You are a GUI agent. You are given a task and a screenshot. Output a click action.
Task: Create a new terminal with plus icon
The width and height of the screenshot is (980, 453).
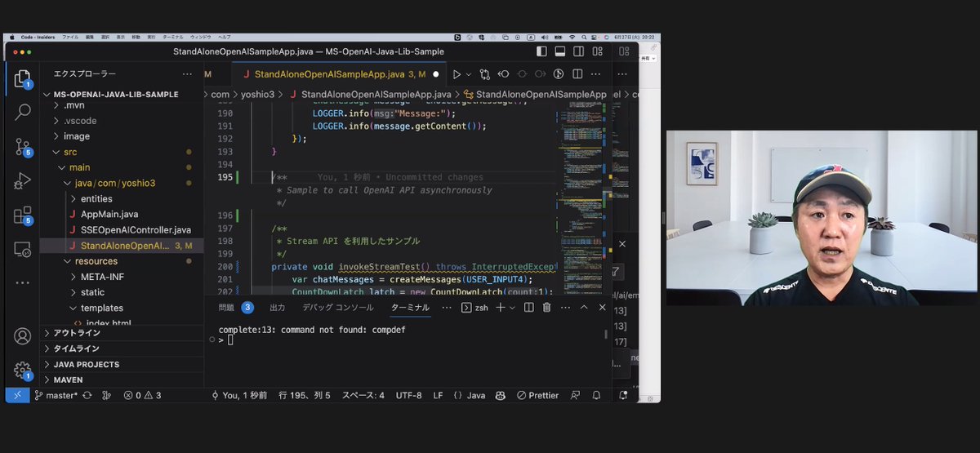pos(501,308)
